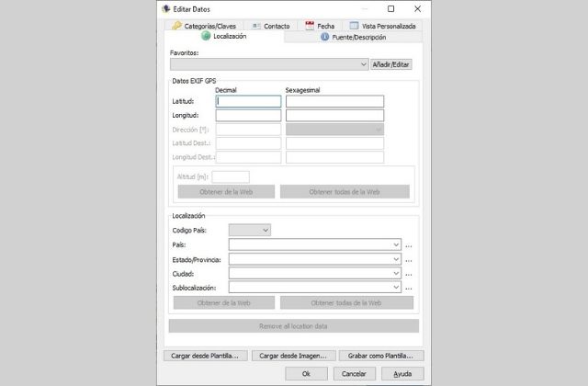The height and width of the screenshot is (386, 588).
Task: Switch to the Contacto tab
Action: (x=270, y=26)
